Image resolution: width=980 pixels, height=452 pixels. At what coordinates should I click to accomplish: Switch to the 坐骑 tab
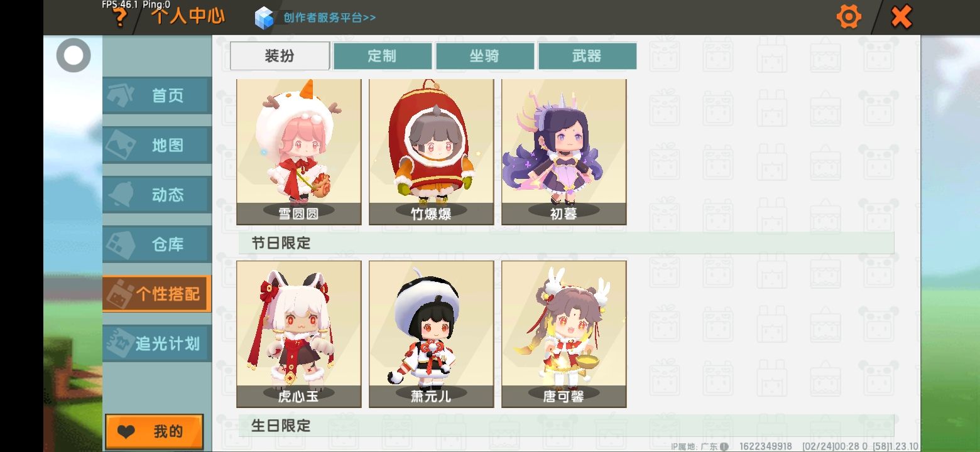click(484, 56)
